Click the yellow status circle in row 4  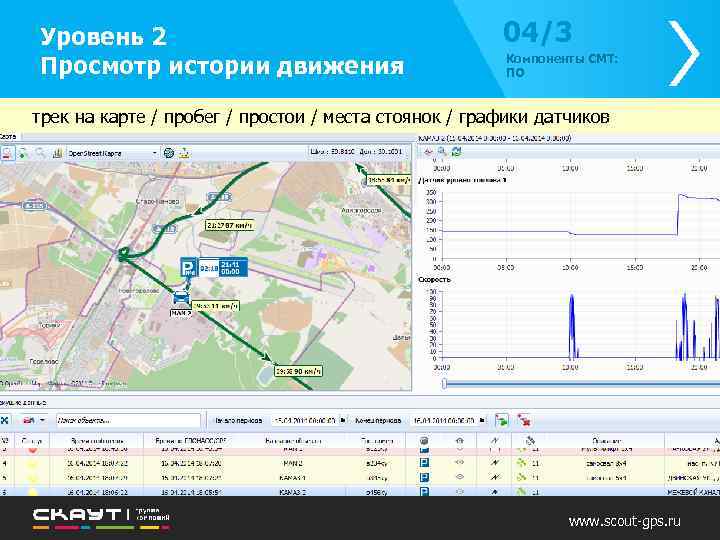(x=33, y=464)
